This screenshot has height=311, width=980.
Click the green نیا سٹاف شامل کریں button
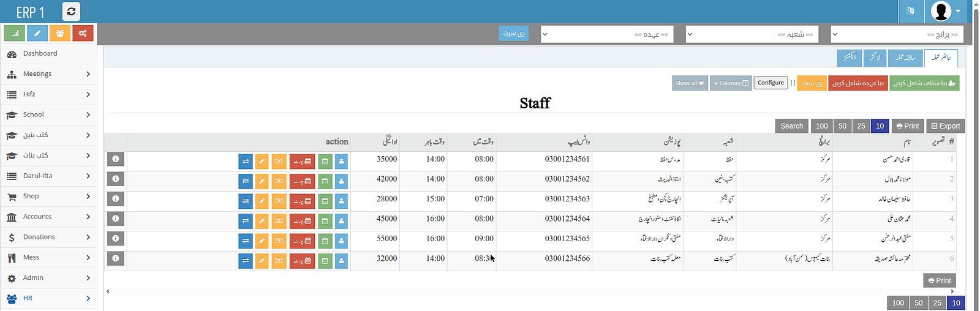[x=924, y=83]
